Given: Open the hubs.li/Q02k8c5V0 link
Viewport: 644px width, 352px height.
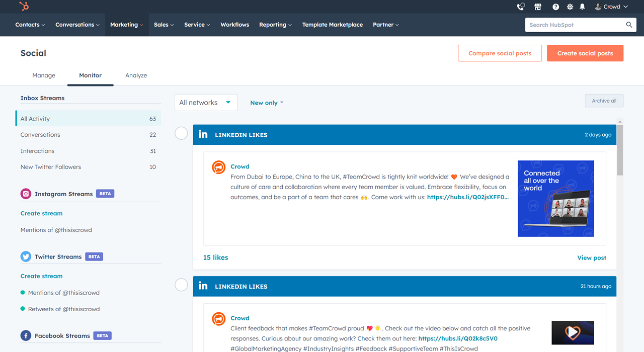Looking at the screenshot, I should pyautogui.click(x=458, y=338).
